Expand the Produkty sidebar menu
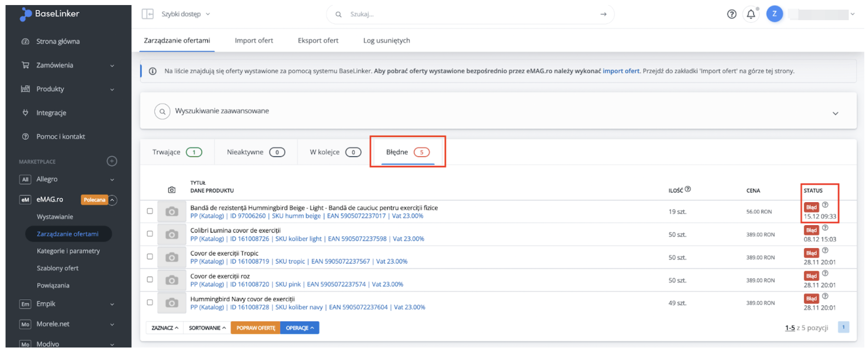 112,89
